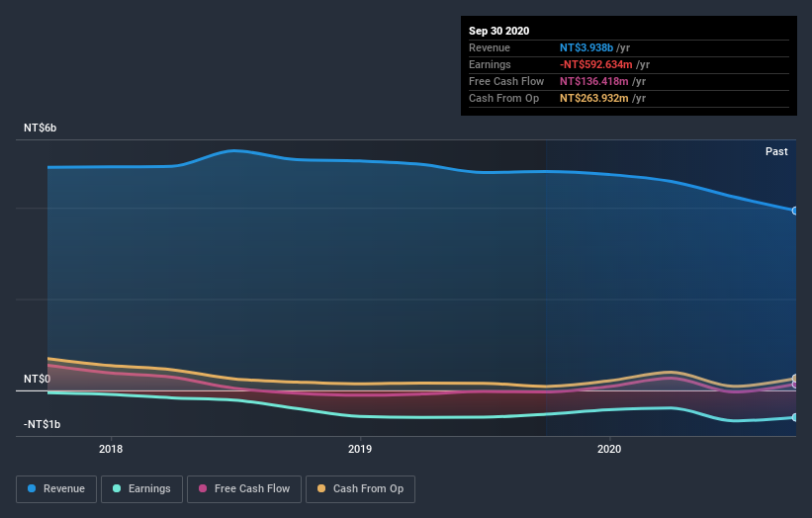
Task: Toggle the Free Cash Flow legend button
Action: 244,489
